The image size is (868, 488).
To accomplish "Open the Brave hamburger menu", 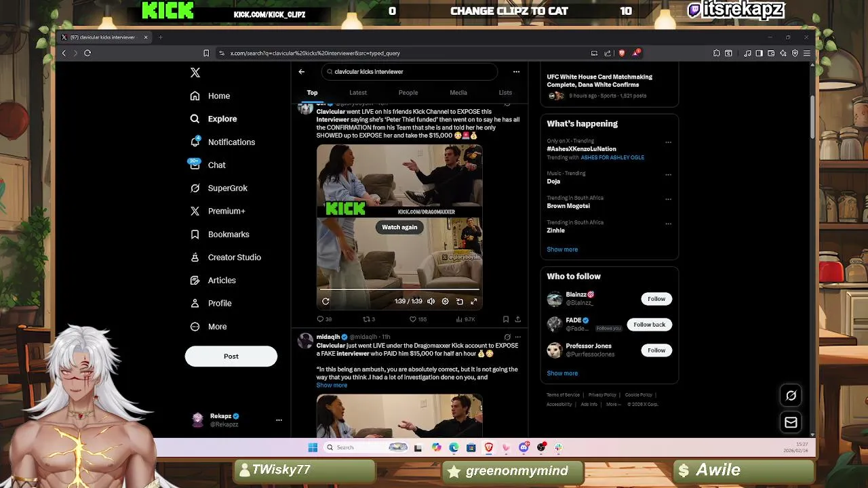I will [807, 53].
